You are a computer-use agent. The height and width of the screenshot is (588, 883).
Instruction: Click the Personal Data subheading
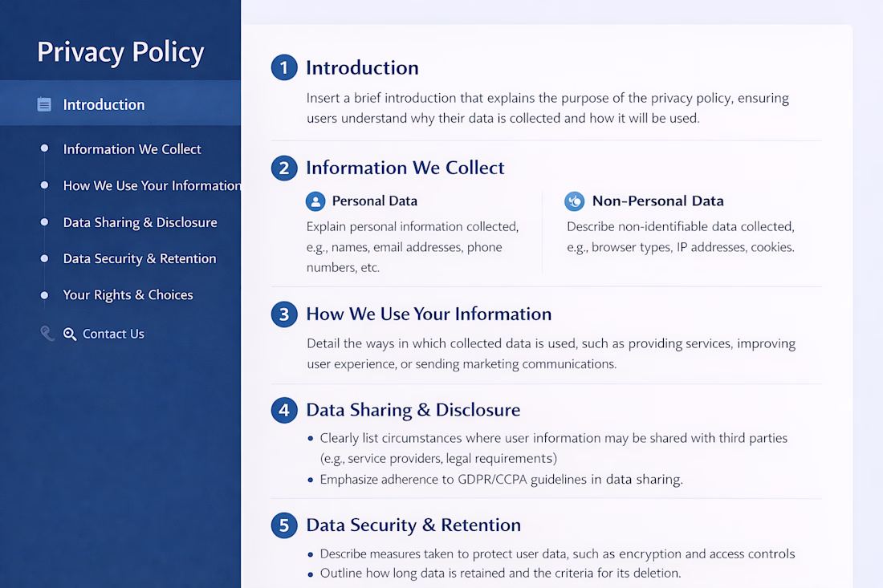pyautogui.click(x=374, y=201)
